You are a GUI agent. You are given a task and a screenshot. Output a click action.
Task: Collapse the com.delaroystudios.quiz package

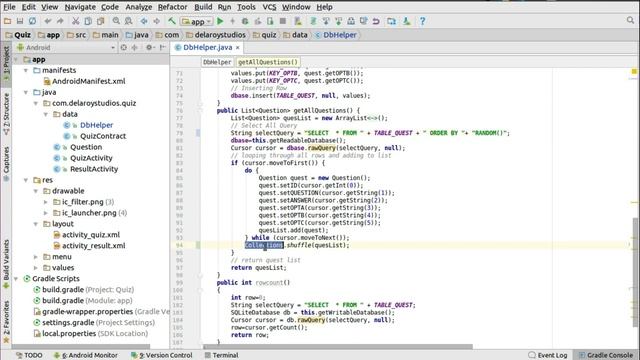(x=36, y=103)
